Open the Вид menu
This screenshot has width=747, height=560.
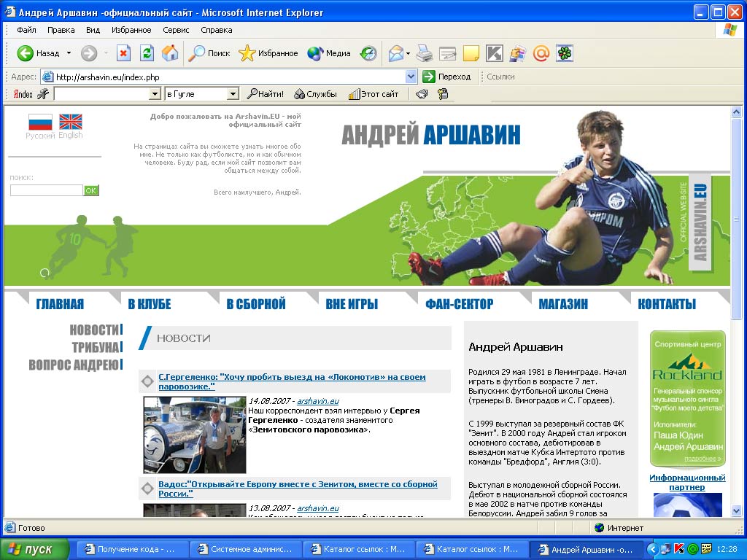[93, 30]
